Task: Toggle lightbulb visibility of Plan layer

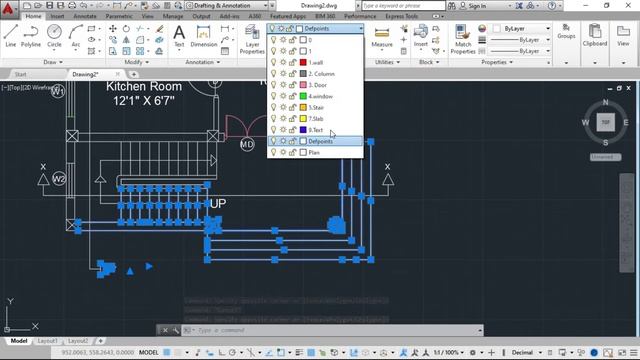Action: coord(273,152)
